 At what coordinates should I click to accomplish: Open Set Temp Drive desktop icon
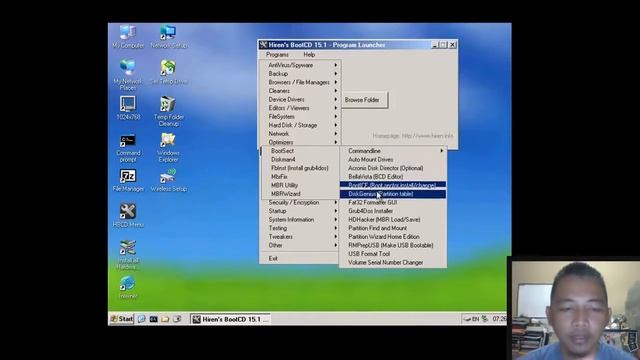coord(169,72)
